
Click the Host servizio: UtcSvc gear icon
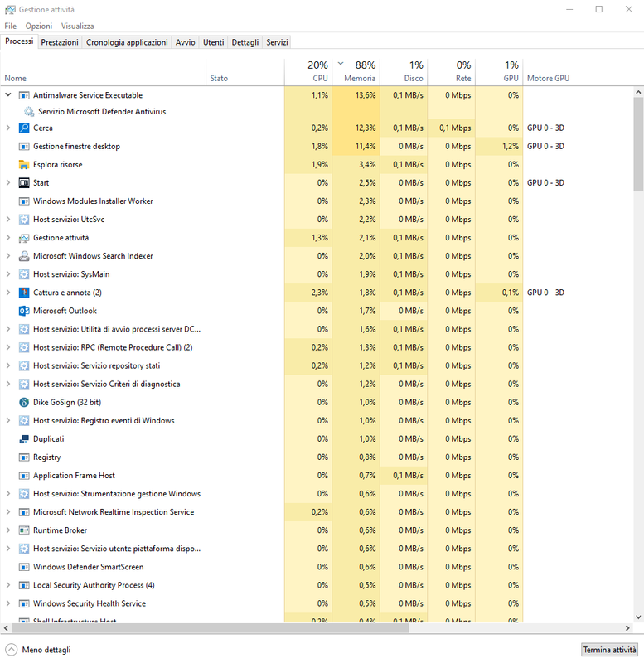(x=24, y=220)
